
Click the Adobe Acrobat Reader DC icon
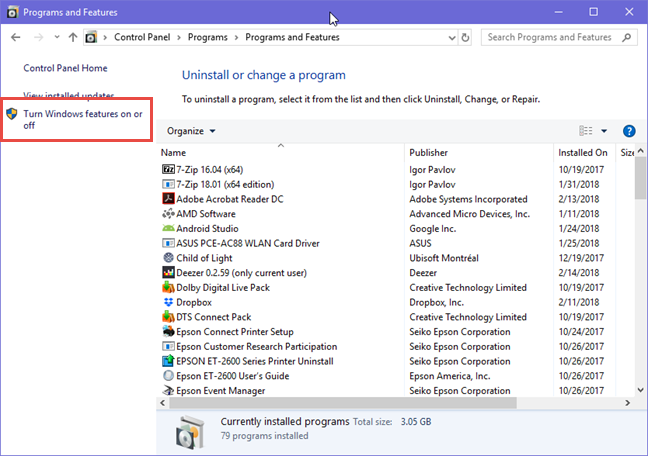[168, 199]
